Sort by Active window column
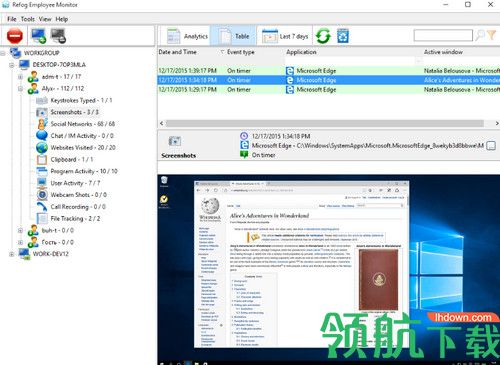500x365 pixels. [x=443, y=52]
